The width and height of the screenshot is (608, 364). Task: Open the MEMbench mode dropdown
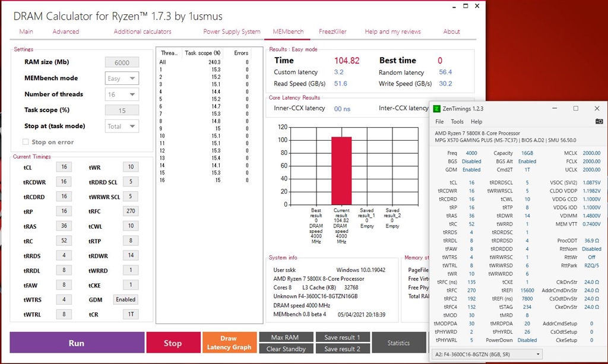pos(122,78)
